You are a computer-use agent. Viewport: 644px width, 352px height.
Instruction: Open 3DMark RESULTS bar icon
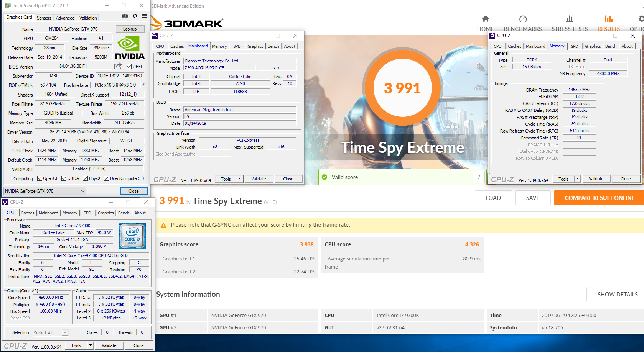point(609,19)
